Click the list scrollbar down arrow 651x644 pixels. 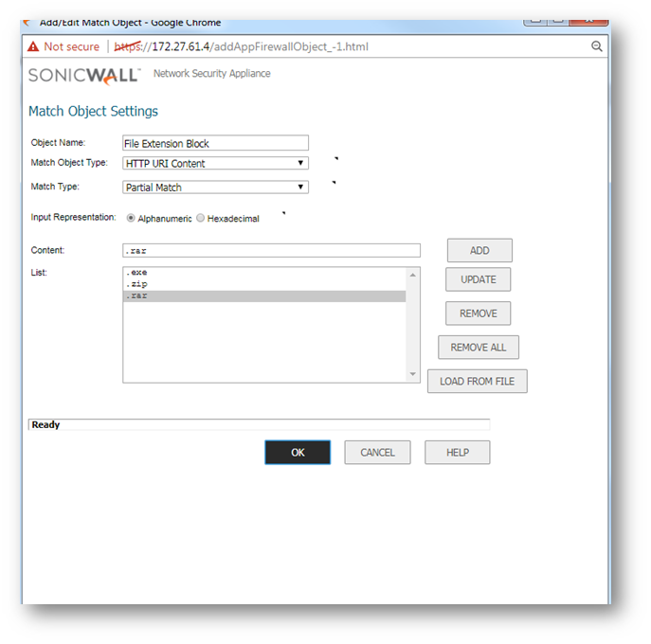(x=412, y=375)
